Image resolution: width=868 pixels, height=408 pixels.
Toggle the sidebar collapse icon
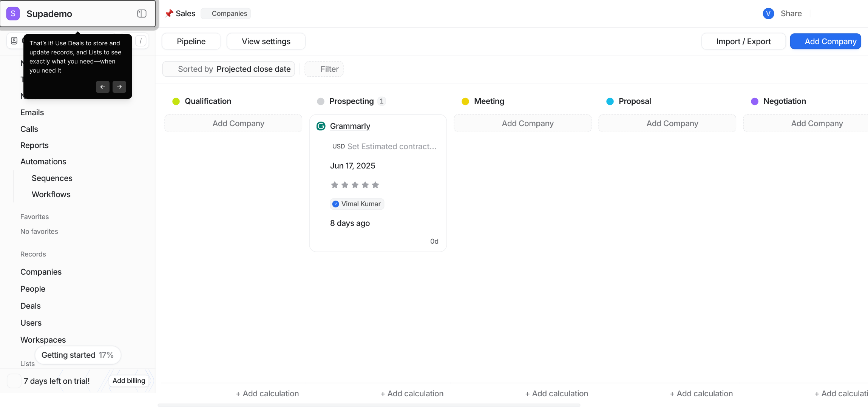pos(142,14)
